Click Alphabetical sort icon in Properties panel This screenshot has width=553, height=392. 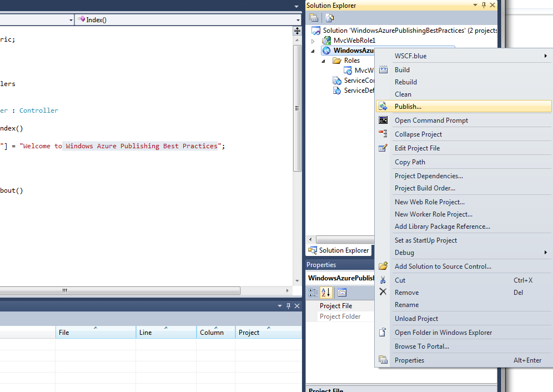pos(326,293)
